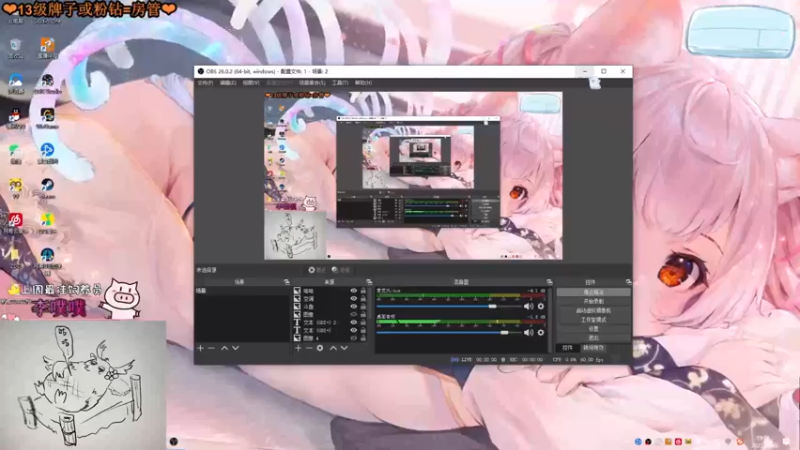The width and height of the screenshot is (800, 450).
Task: Open the QQ penguin desktop shortcut
Action: tap(15, 118)
